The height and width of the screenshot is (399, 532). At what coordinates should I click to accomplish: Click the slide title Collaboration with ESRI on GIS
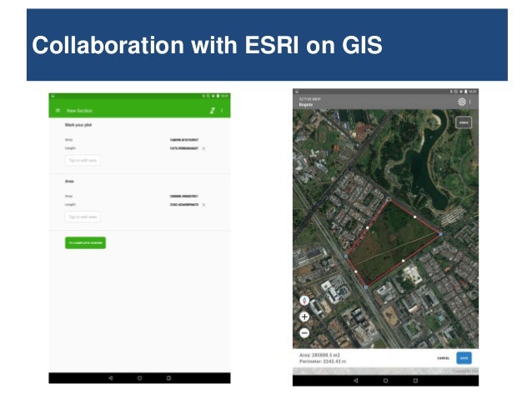coord(207,45)
